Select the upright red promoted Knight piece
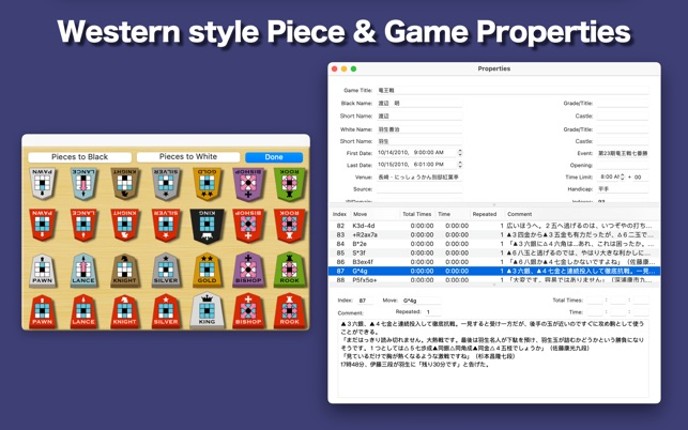 [x=125, y=311]
